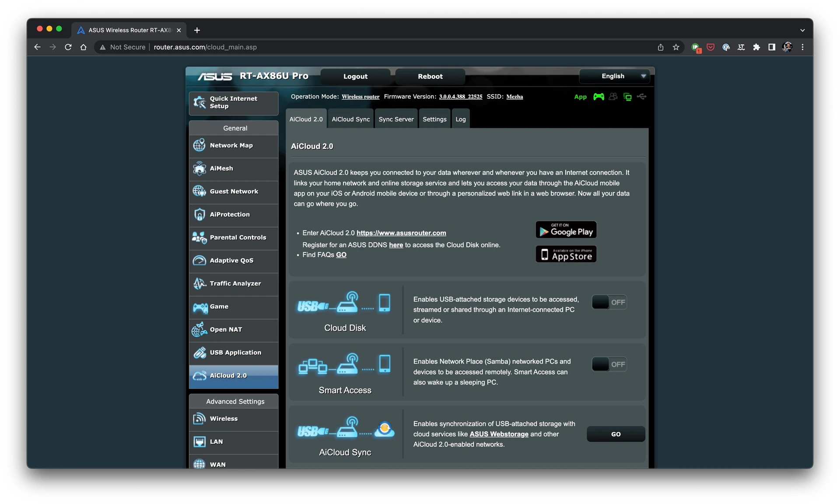This screenshot has width=840, height=504.
Task: Open LAN advanced settings
Action: click(234, 442)
